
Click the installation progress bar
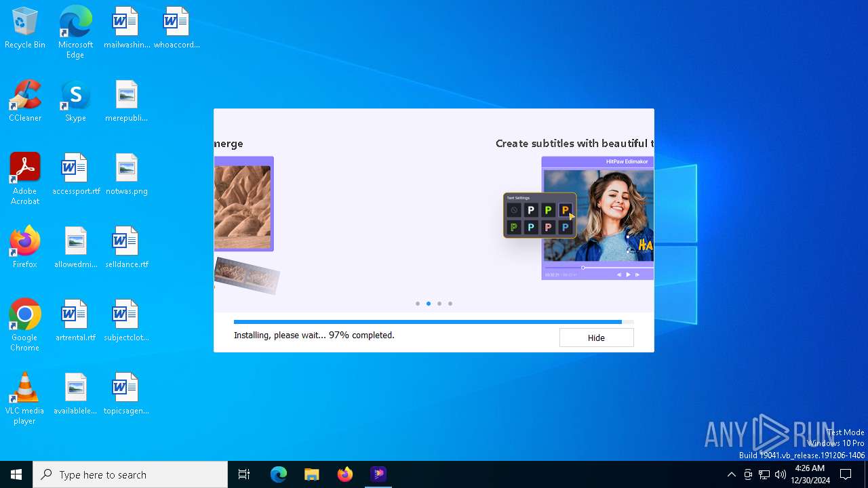tap(434, 322)
